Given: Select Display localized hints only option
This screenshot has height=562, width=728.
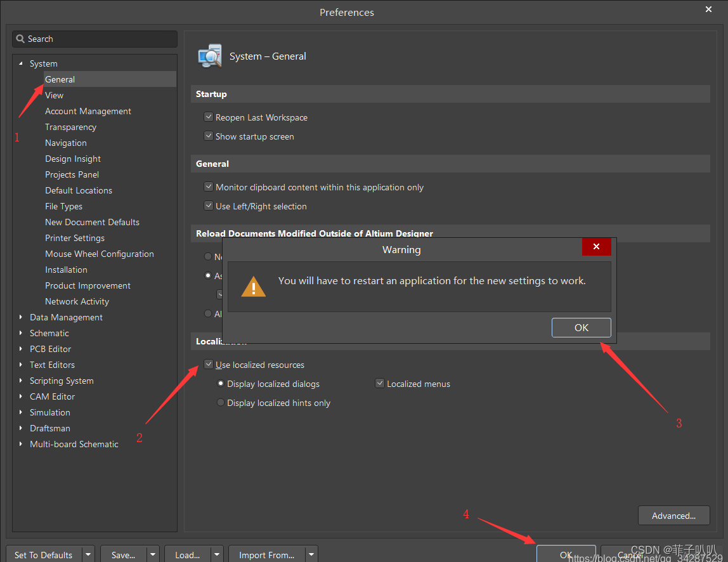Looking at the screenshot, I should 221,403.
